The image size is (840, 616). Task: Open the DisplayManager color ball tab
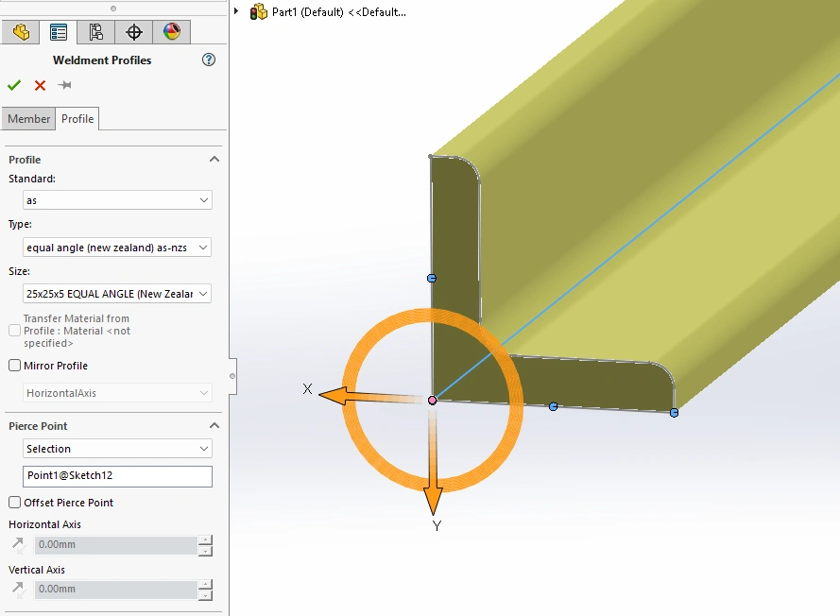click(x=171, y=32)
